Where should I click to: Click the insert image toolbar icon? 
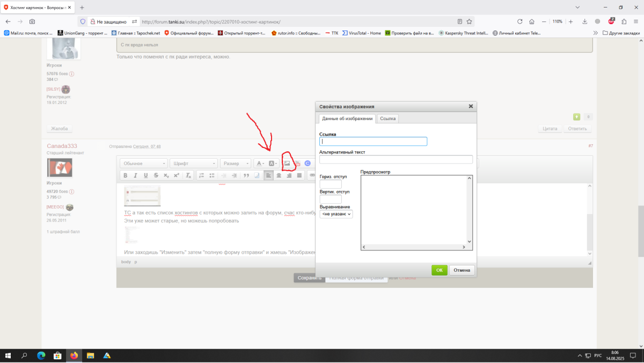287,163
